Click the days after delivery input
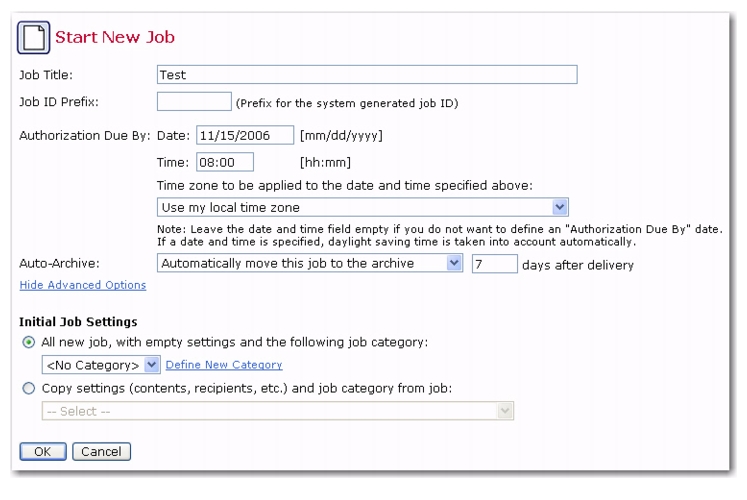This screenshot has width=747, height=500. [495, 264]
